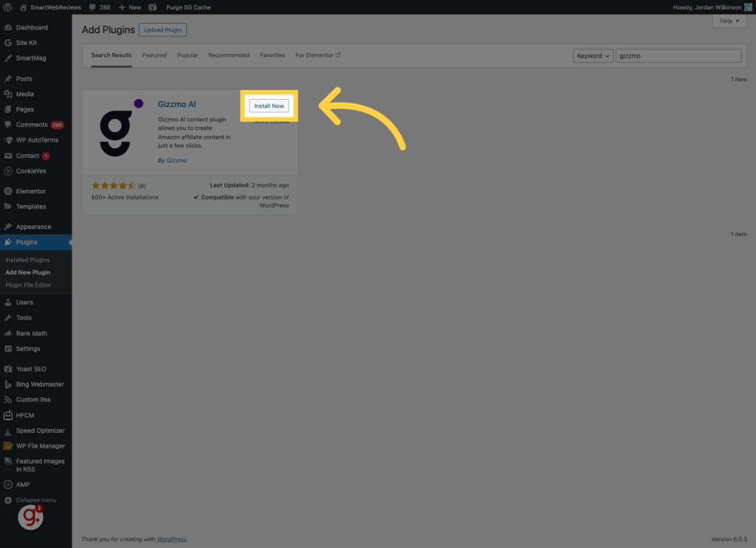Focus the plugin search field containing gizzmo
756x548 pixels.
click(x=678, y=55)
